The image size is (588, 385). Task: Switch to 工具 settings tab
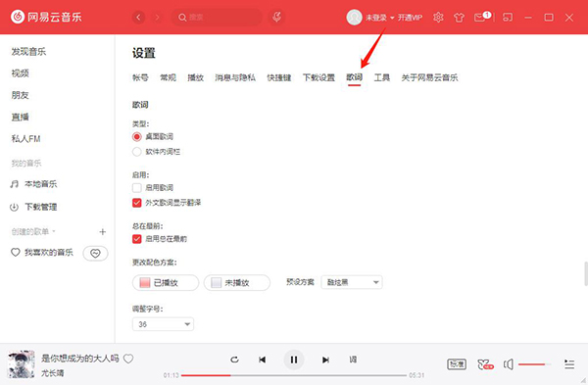point(382,77)
